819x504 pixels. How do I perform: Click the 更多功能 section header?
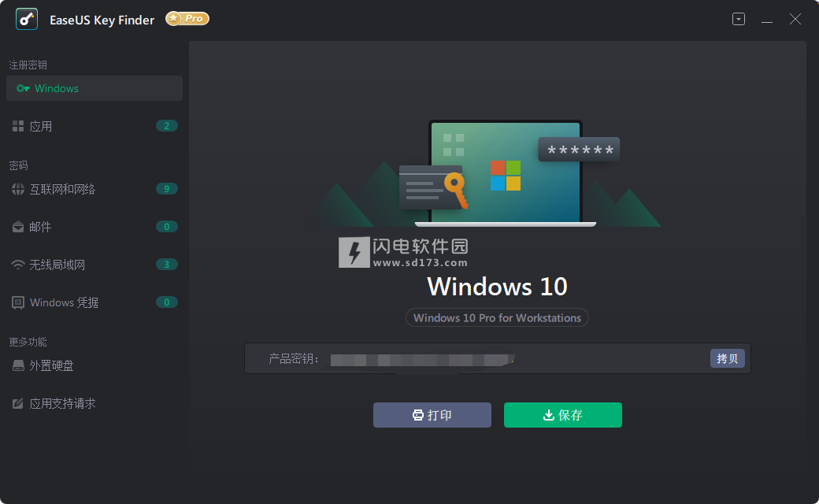coord(28,342)
